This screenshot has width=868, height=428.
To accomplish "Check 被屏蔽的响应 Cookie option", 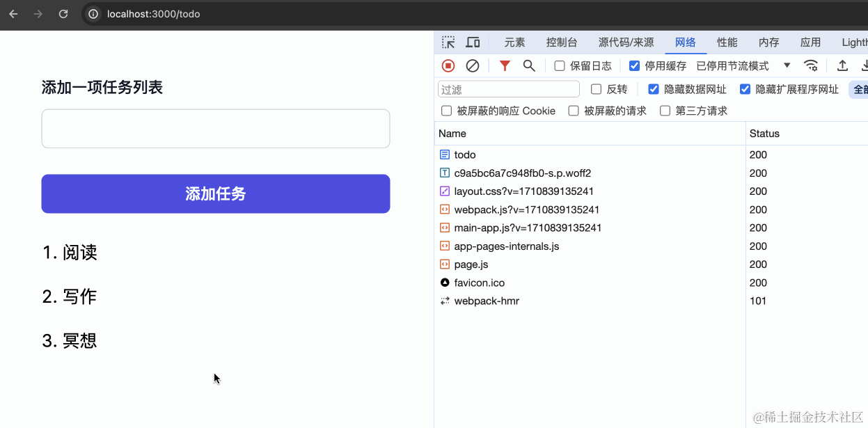I will [446, 111].
